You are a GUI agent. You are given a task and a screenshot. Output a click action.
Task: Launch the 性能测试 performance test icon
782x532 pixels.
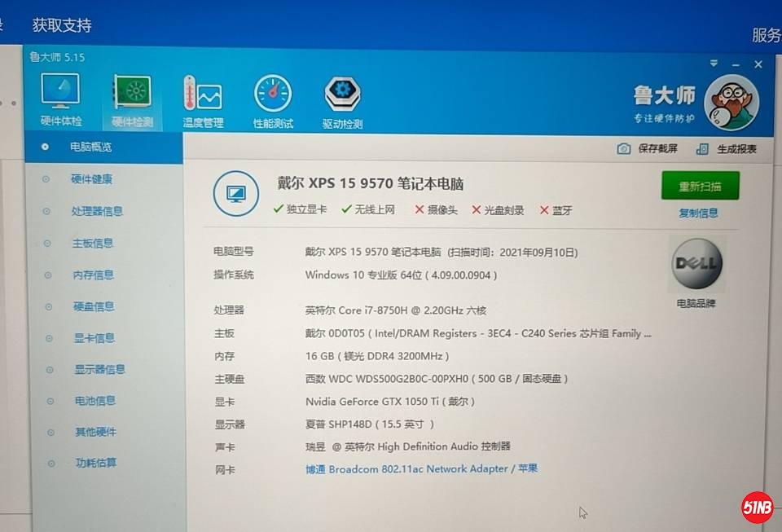273,95
